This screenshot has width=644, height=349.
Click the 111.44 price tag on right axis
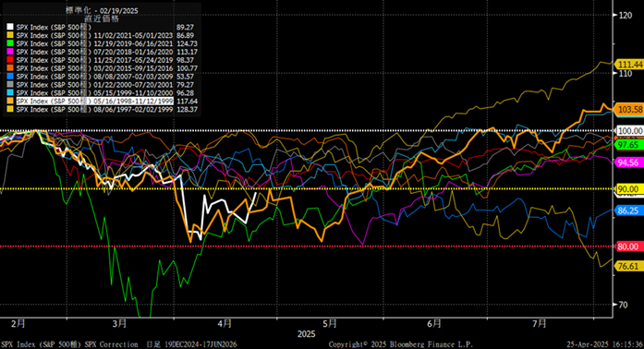(x=630, y=65)
